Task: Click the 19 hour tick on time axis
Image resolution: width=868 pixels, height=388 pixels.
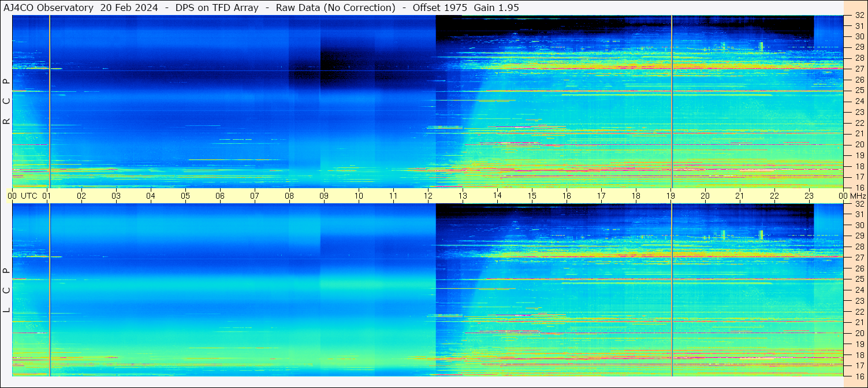Action: click(x=670, y=196)
